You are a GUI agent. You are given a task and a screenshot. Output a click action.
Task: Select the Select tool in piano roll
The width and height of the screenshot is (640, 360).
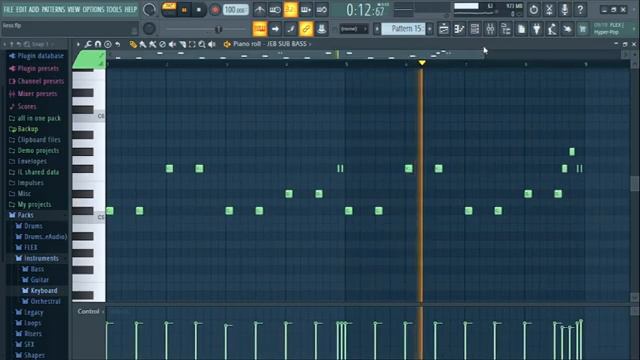pos(192,44)
